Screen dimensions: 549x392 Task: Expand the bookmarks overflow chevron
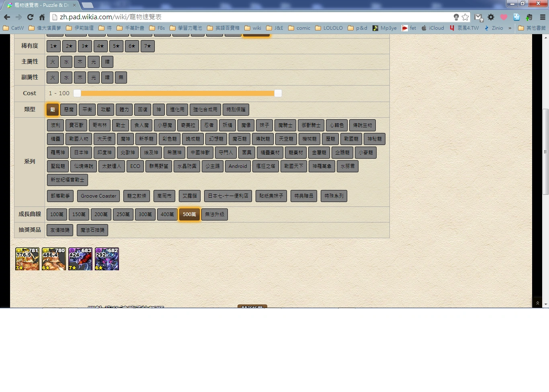coord(510,28)
